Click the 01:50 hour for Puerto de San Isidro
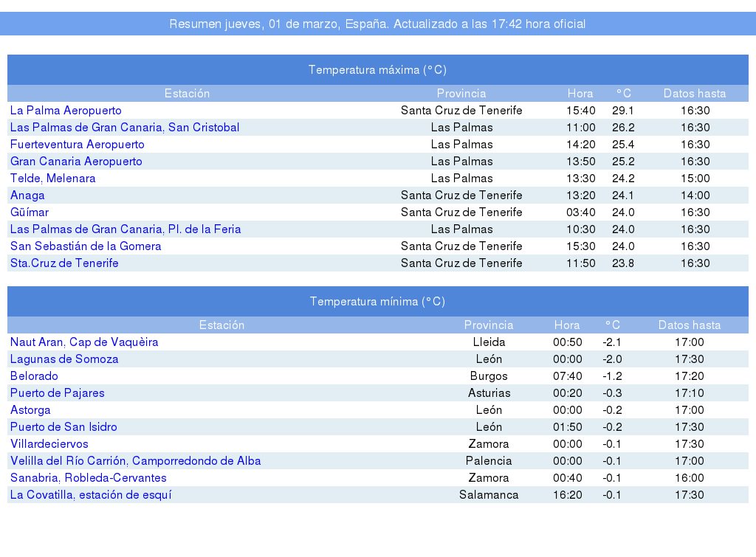The height and width of the screenshot is (557, 756). tap(568, 427)
